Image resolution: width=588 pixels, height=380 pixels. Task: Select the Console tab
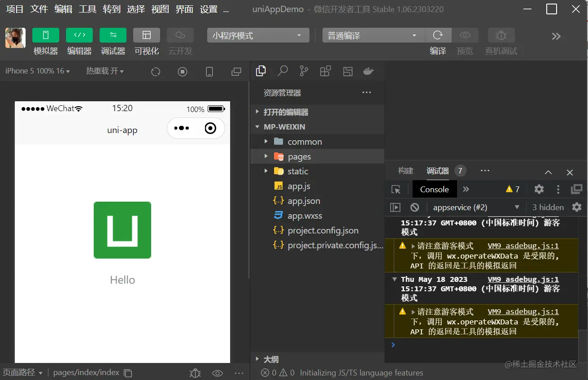coord(434,189)
